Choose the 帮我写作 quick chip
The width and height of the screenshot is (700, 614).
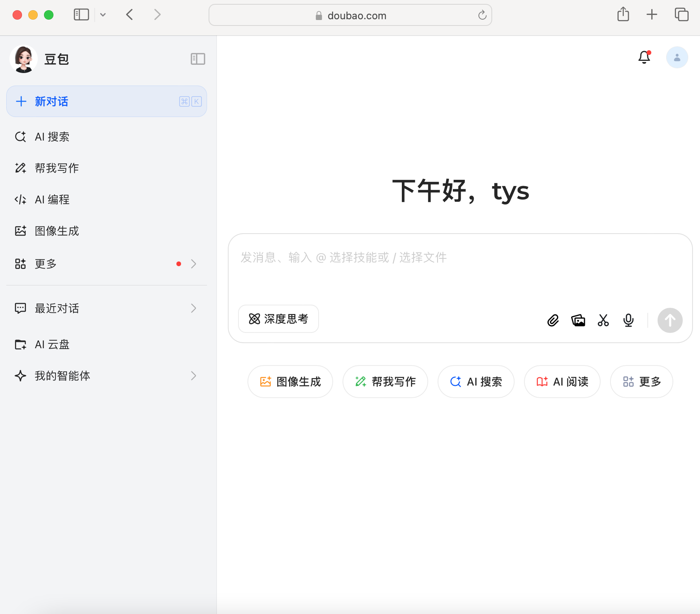click(x=385, y=382)
